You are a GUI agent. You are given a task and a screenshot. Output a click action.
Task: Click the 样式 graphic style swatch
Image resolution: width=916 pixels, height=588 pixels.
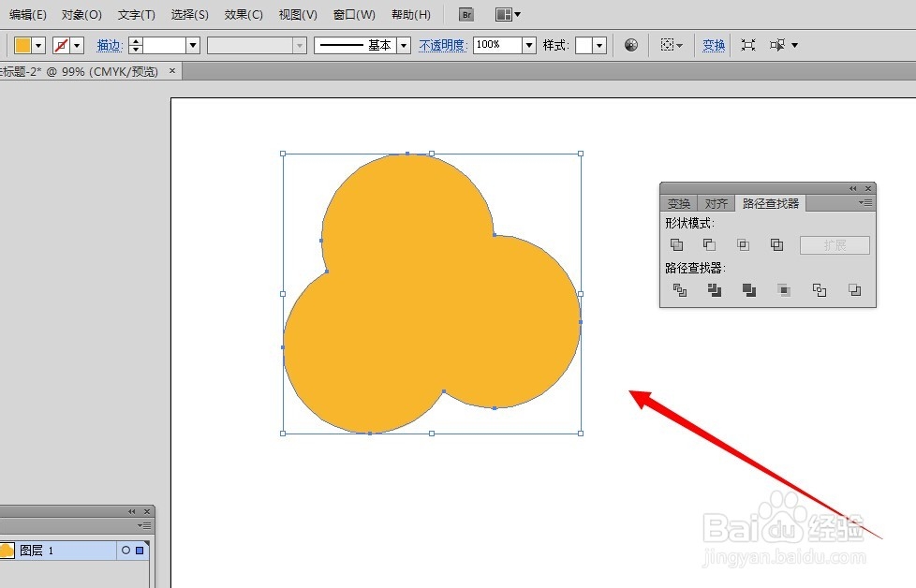pyautogui.click(x=584, y=46)
